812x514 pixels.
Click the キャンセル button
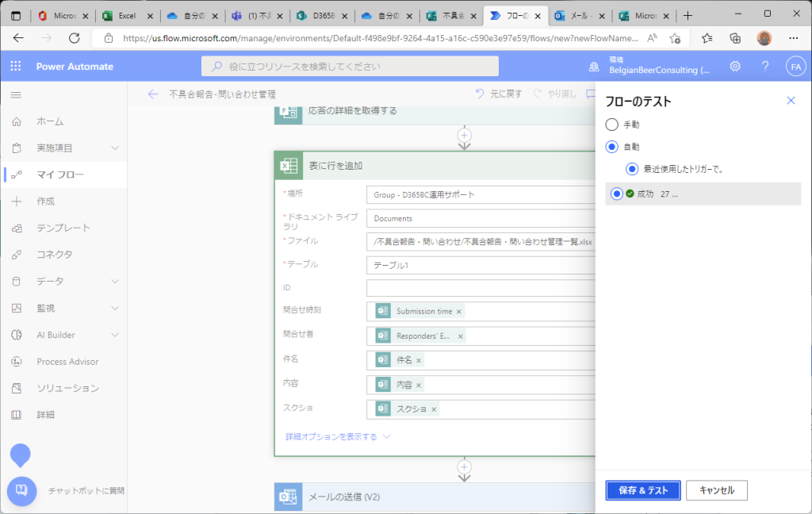(717, 490)
